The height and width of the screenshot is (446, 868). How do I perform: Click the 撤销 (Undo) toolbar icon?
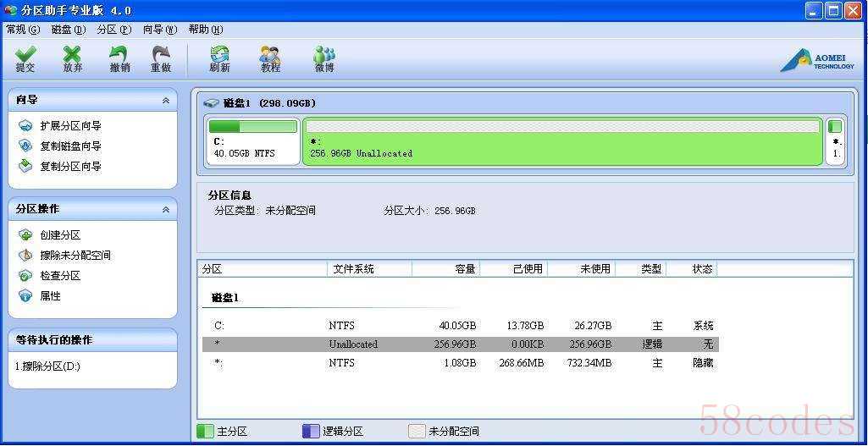[x=119, y=59]
